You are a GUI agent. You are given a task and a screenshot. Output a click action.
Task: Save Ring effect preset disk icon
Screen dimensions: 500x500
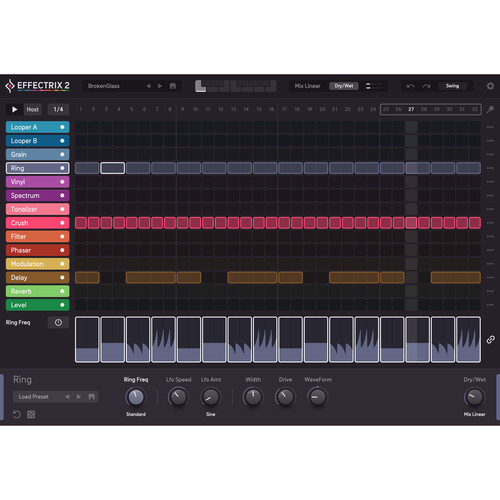(92, 397)
